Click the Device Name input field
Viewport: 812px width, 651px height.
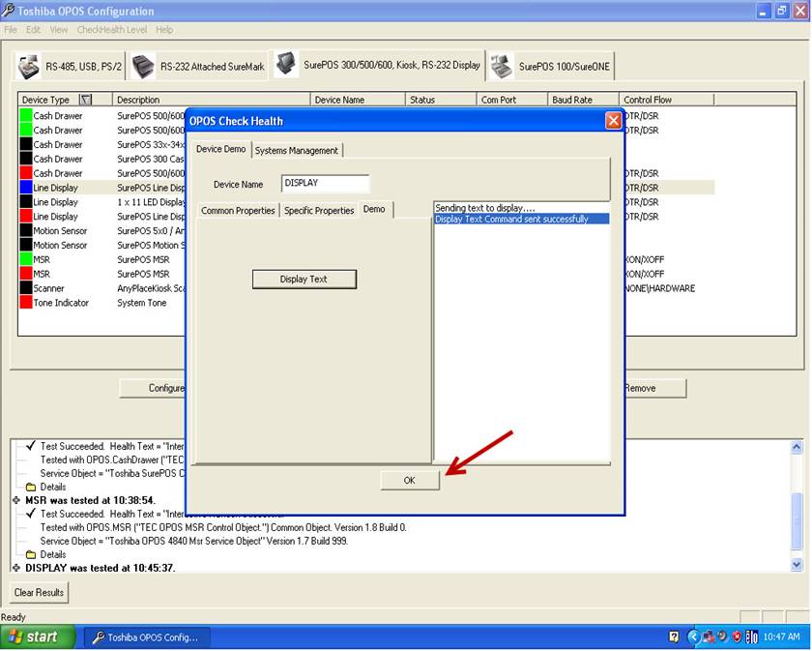325,183
